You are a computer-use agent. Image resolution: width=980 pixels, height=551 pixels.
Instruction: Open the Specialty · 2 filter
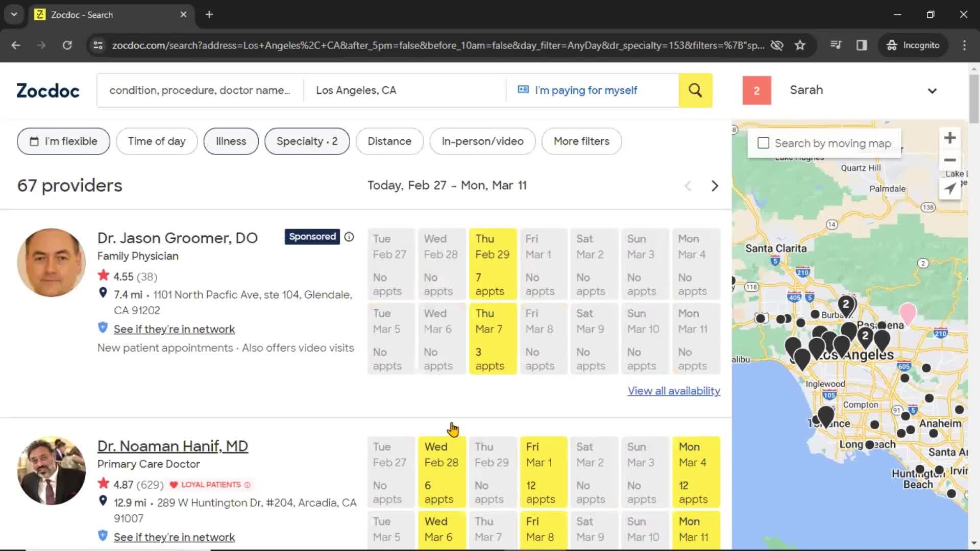click(x=307, y=141)
